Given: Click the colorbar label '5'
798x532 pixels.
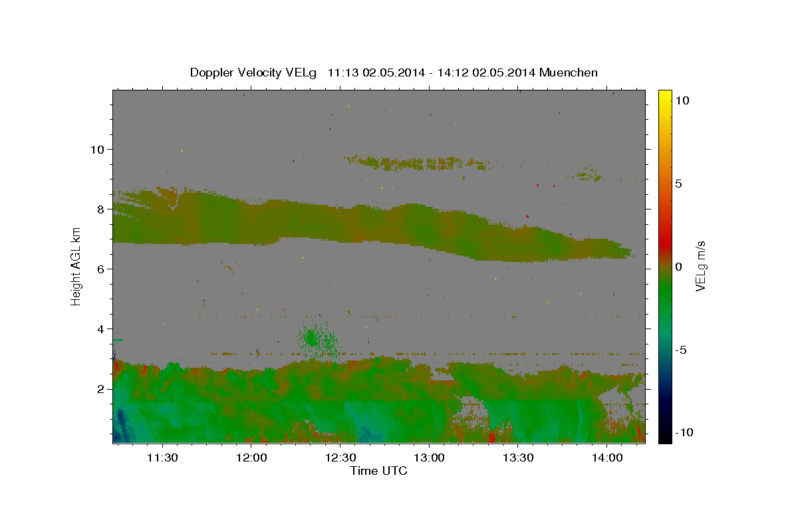Looking at the screenshot, I should point(678,184).
